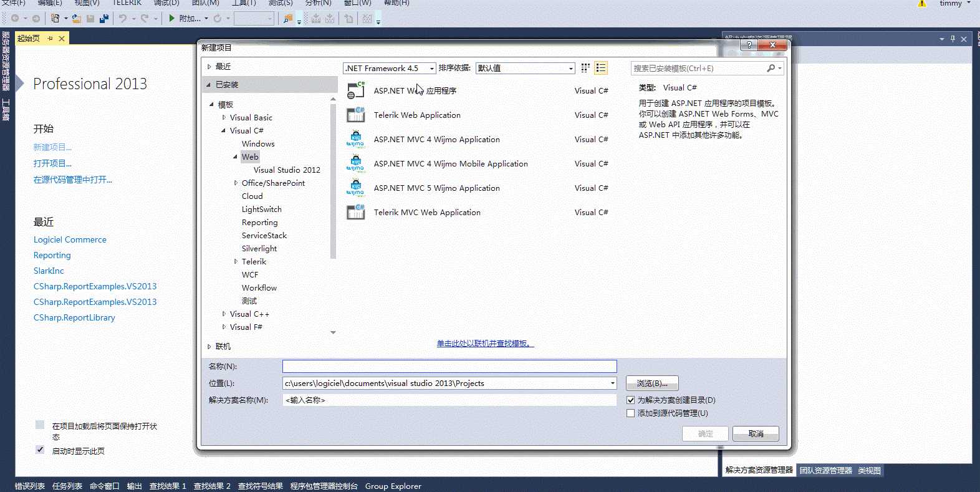
Task: Click scroll down arrow of template tree
Action: click(333, 332)
